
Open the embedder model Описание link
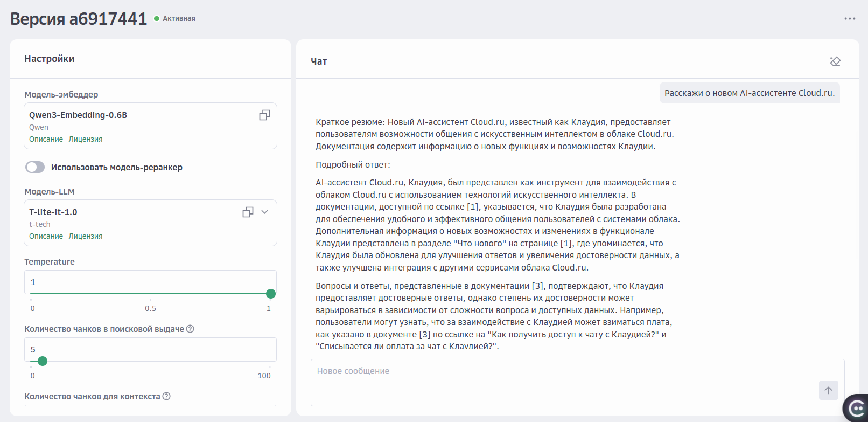[x=46, y=140]
